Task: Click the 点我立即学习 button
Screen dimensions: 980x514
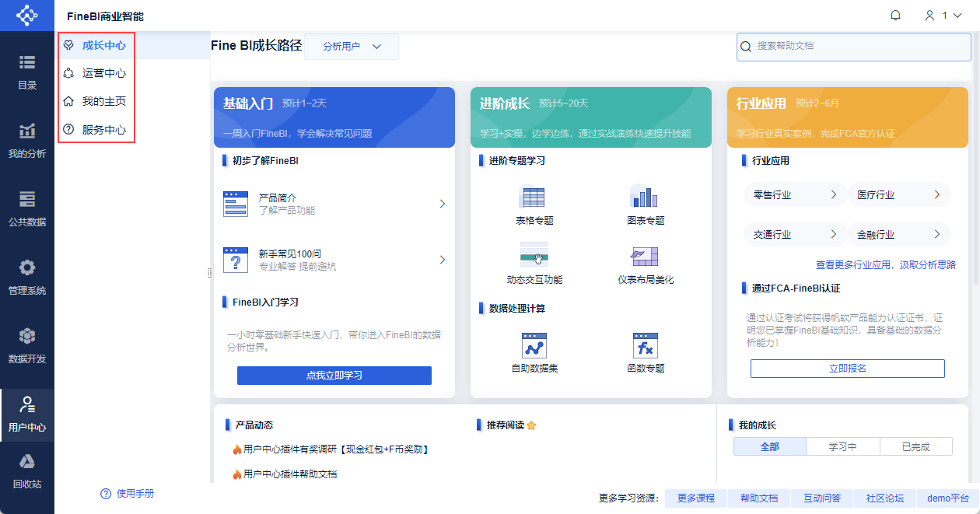Action: (334, 376)
